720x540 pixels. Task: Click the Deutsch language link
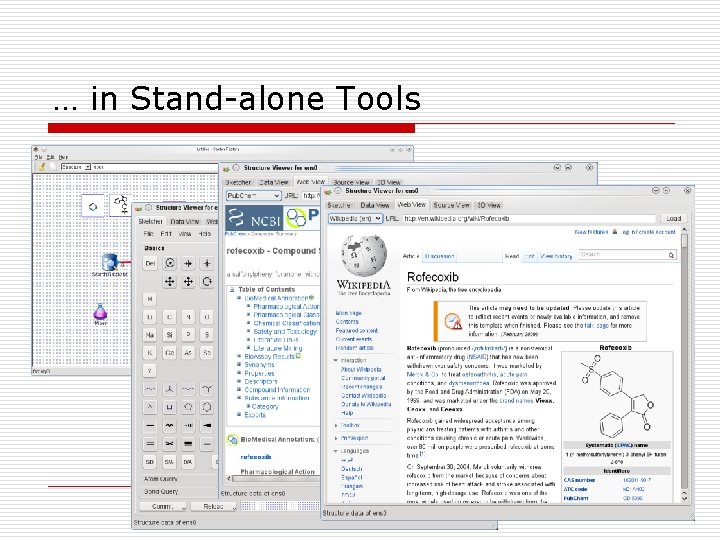coord(352,469)
